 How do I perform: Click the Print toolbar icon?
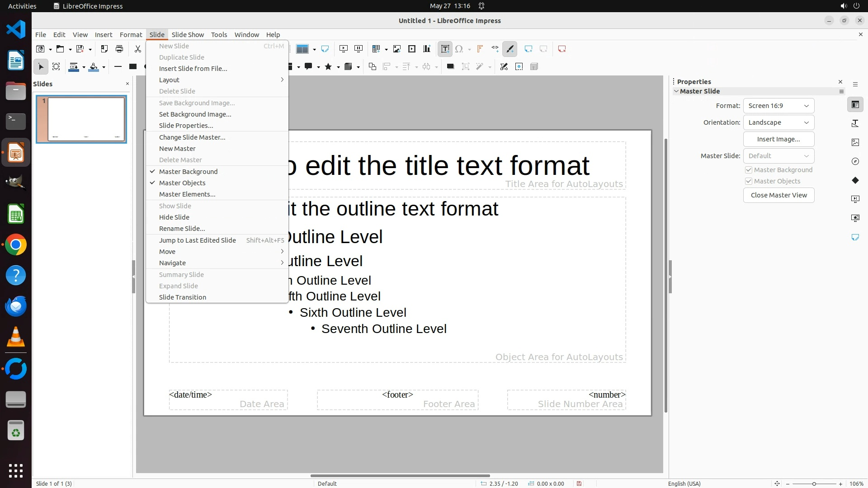(x=119, y=49)
